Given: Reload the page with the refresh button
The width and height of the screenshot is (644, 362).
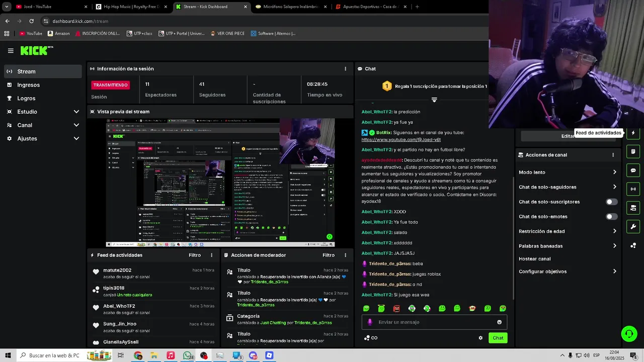Looking at the screenshot, I should [x=31, y=21].
